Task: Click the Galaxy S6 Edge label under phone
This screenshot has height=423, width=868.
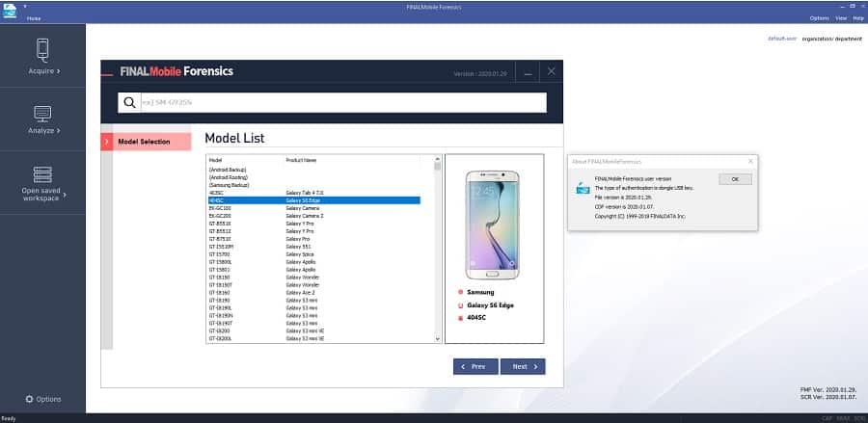Action: [491, 305]
